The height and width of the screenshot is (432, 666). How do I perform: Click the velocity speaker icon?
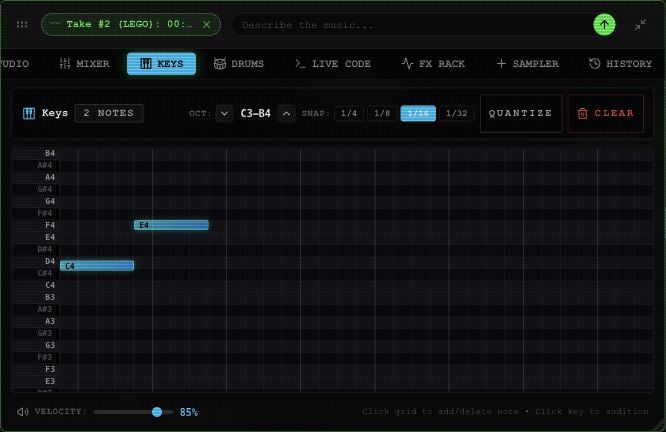click(23, 412)
